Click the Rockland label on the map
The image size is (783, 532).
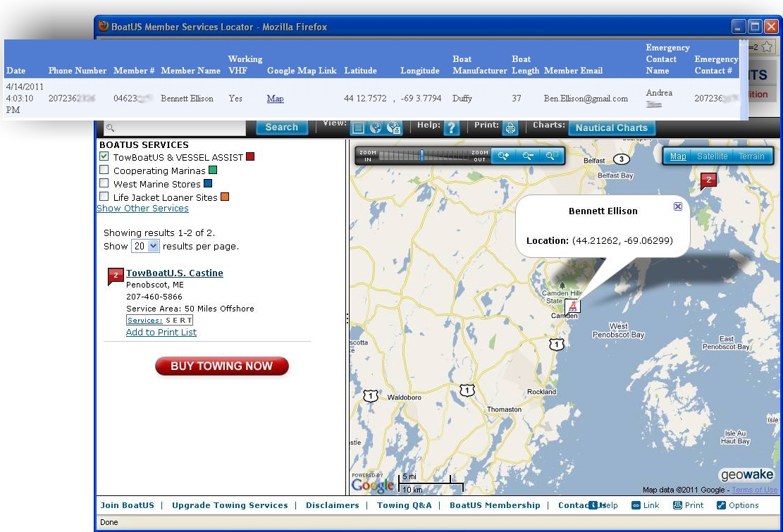tap(541, 392)
